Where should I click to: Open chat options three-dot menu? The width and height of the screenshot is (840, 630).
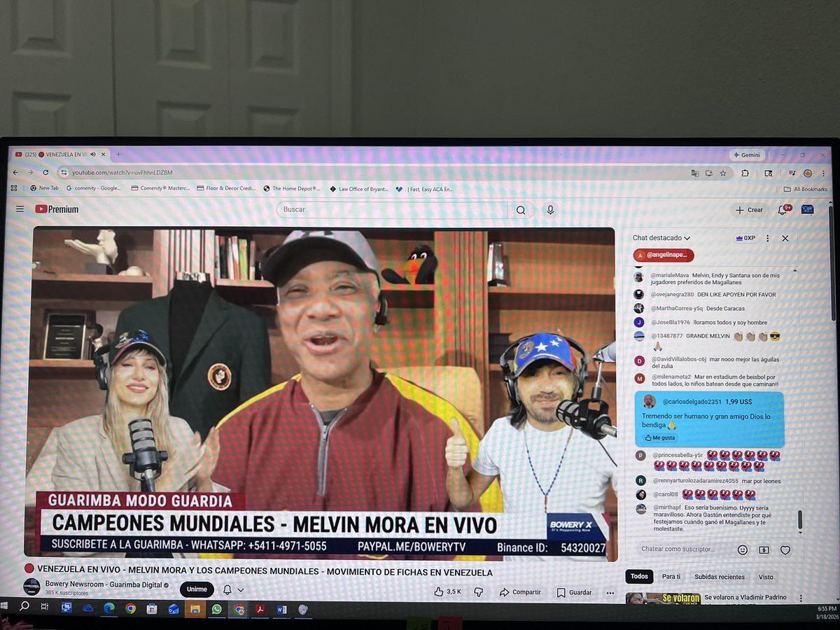pyautogui.click(x=768, y=238)
